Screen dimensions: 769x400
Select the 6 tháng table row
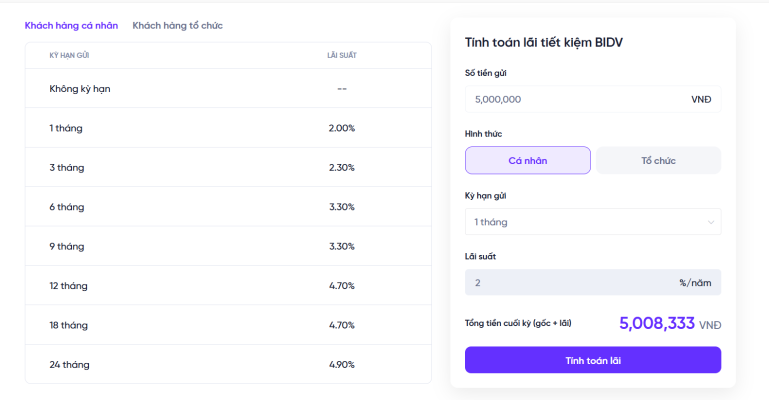pos(228,207)
